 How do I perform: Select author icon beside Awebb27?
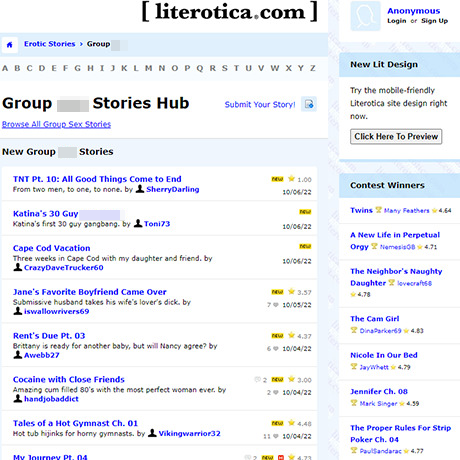[18, 355]
